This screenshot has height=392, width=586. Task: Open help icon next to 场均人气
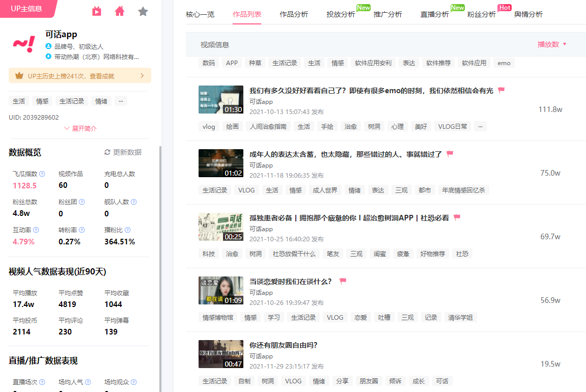pos(88,382)
